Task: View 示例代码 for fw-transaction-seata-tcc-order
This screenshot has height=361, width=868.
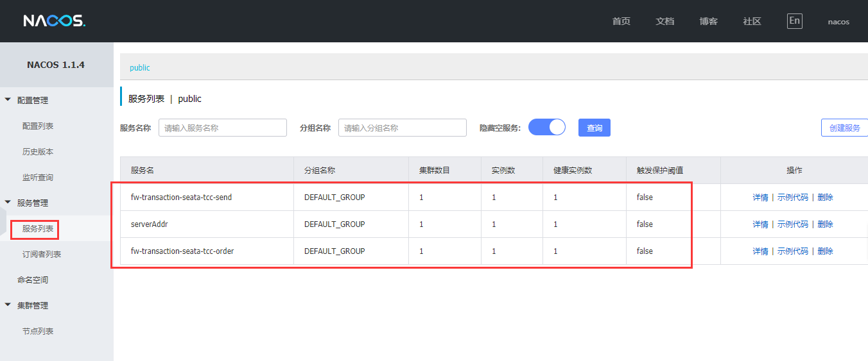Action: tap(792, 251)
